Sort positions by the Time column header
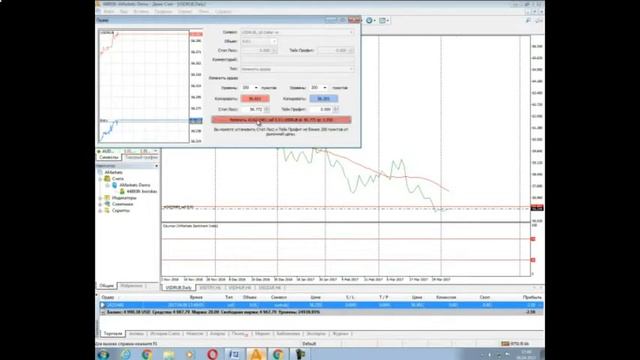This screenshot has height=360, width=640. [196, 298]
